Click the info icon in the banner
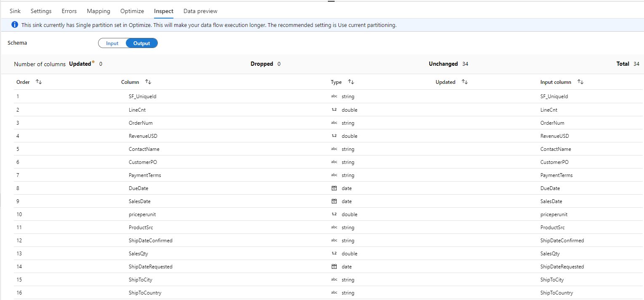This screenshot has height=300, width=644. pos(15,25)
